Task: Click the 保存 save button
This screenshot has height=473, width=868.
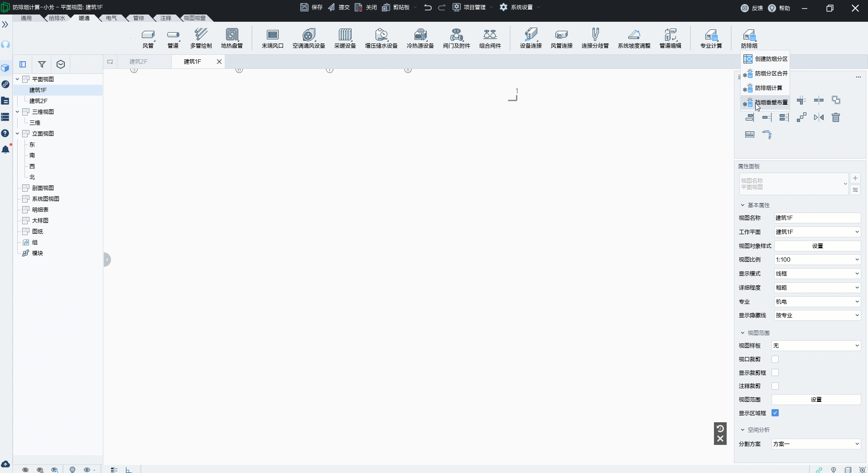Action: [x=312, y=7]
